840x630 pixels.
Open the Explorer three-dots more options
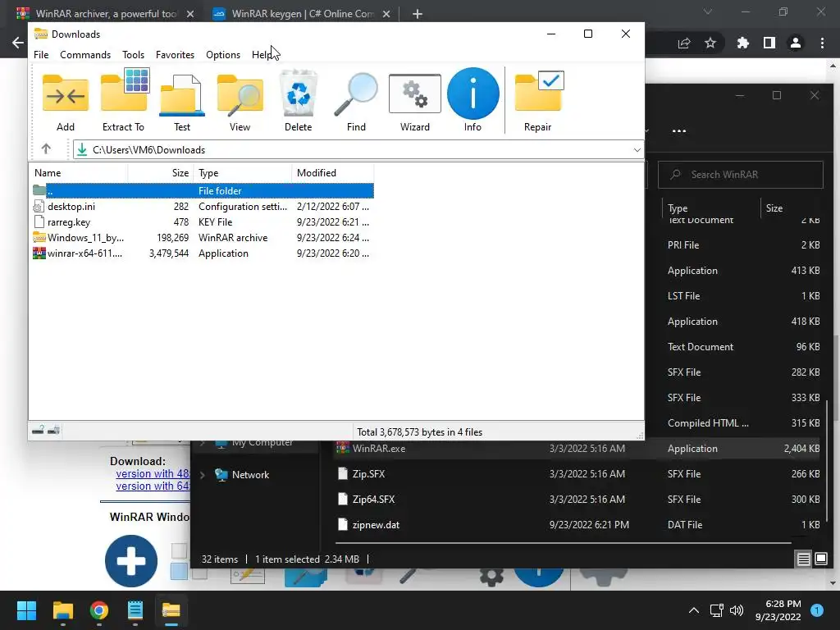[678, 130]
